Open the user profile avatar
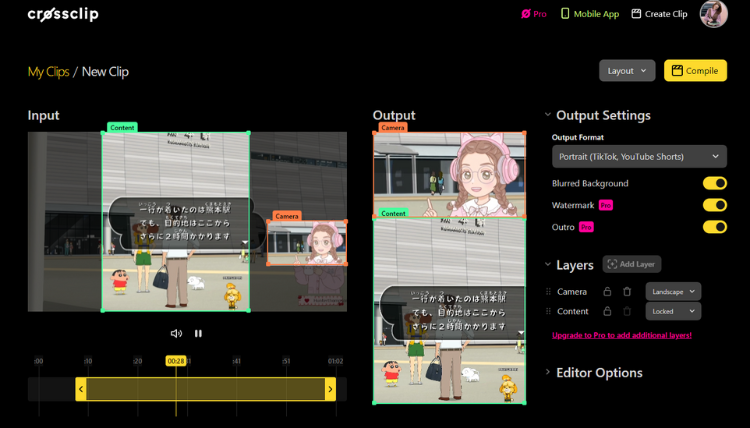The image size is (750, 428). (714, 14)
